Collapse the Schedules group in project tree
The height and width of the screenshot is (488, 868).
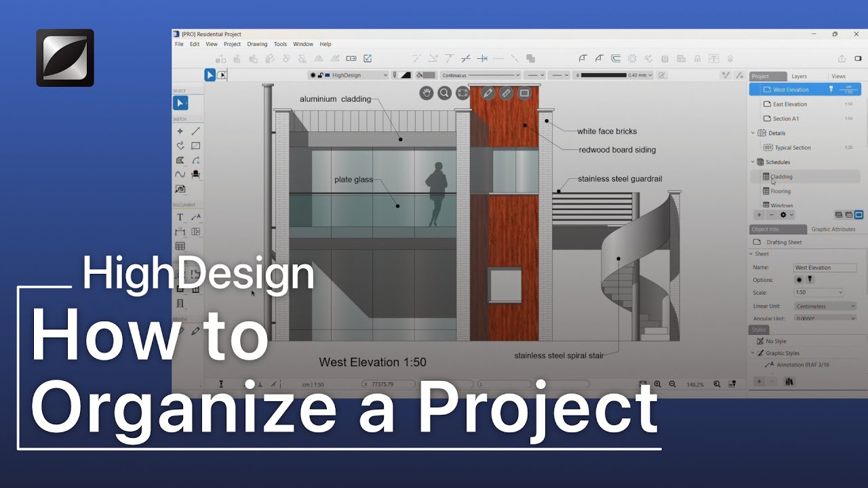click(753, 162)
